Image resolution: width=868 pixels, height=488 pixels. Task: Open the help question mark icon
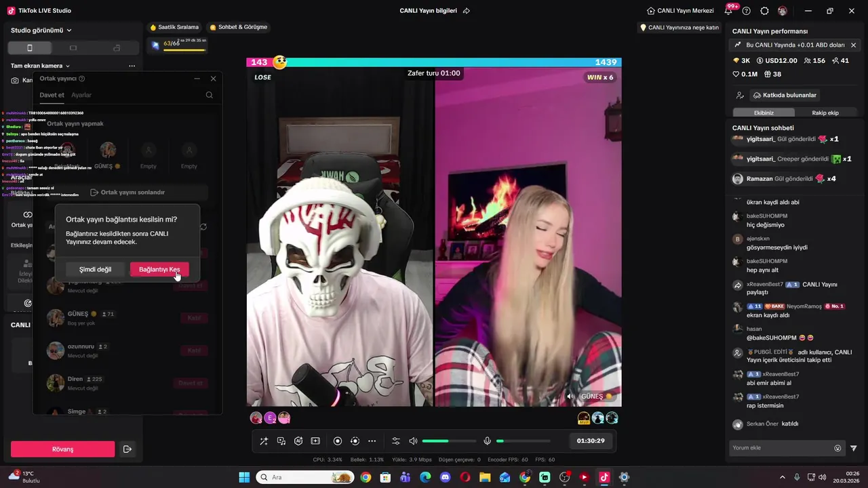(x=747, y=11)
